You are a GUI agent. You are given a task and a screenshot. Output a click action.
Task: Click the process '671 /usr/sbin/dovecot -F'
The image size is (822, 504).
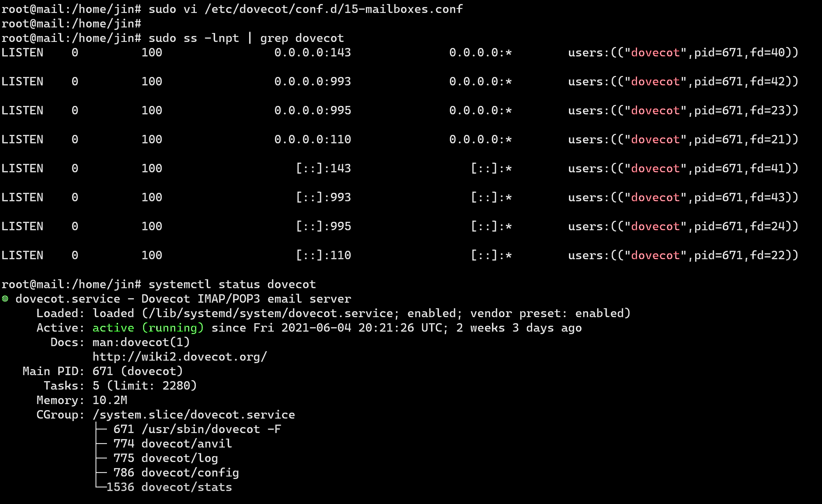click(197, 429)
